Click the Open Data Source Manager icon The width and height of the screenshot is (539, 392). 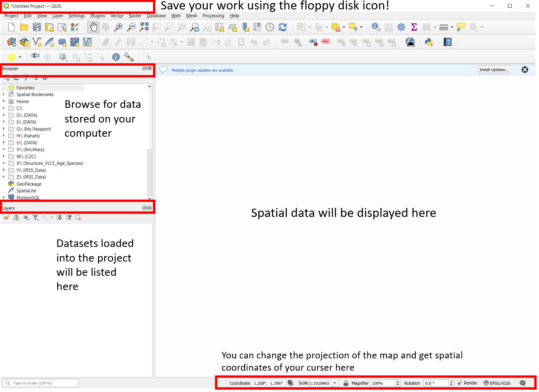click(x=11, y=42)
